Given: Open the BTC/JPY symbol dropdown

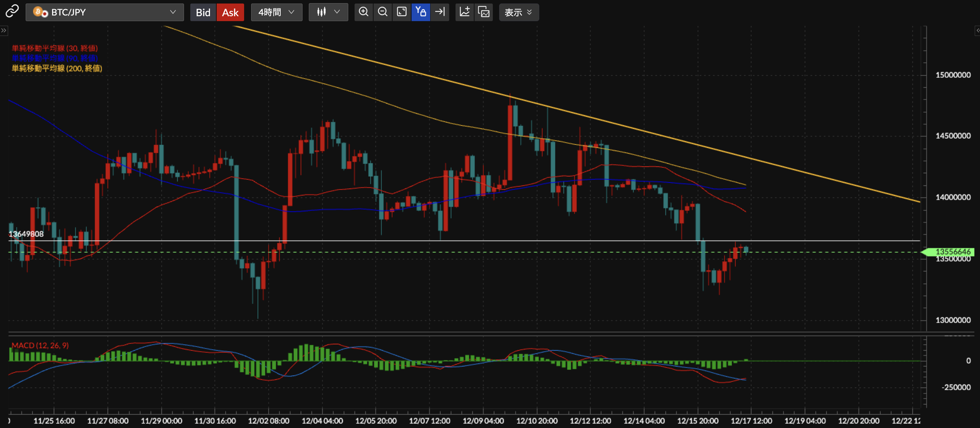Looking at the screenshot, I should pyautogui.click(x=104, y=12).
